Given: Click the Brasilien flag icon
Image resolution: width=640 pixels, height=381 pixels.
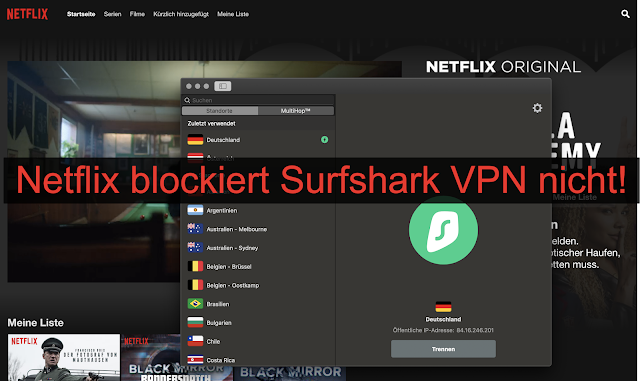Looking at the screenshot, I should click(195, 304).
